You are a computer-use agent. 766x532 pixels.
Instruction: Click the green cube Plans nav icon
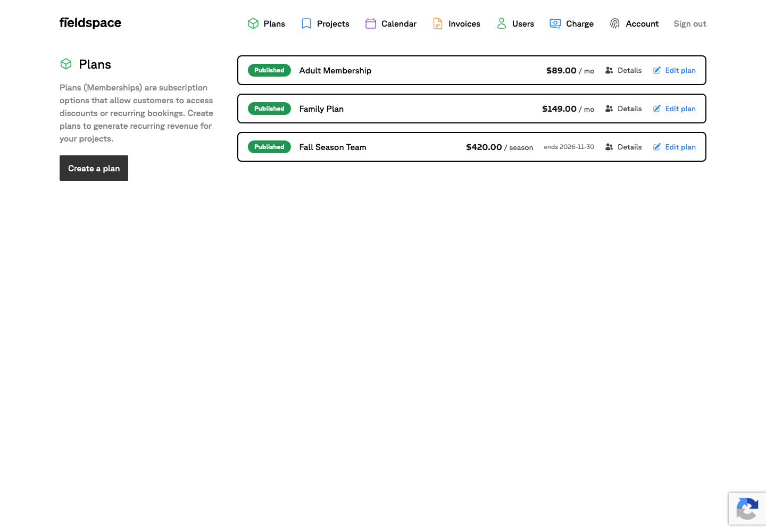click(253, 23)
